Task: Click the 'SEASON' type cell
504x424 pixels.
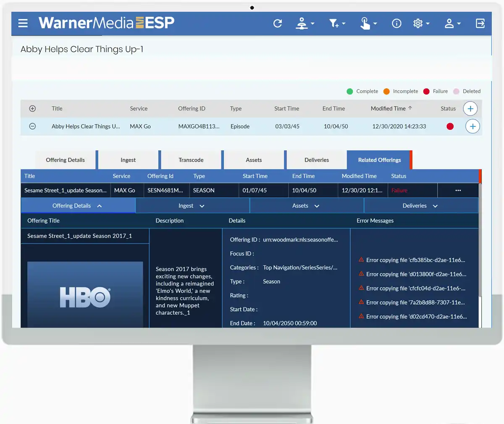Action: click(x=204, y=190)
